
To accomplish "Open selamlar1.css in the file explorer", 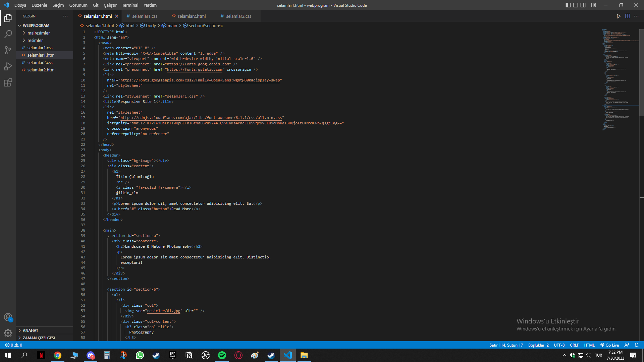I will point(45,48).
